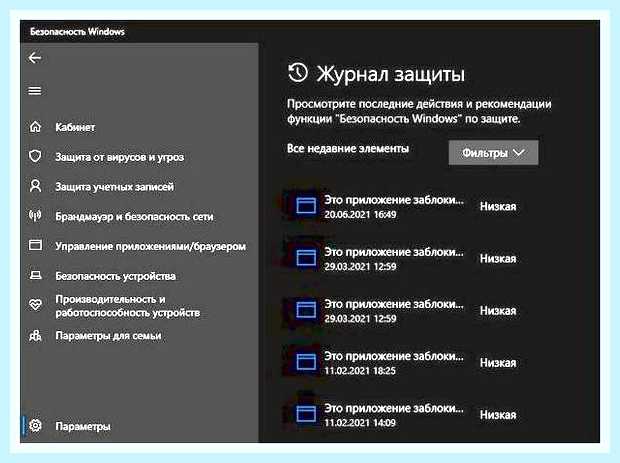Viewport: 620px width, 463px height.
Task: Click the antenna icon for firewall
Action: point(35,216)
